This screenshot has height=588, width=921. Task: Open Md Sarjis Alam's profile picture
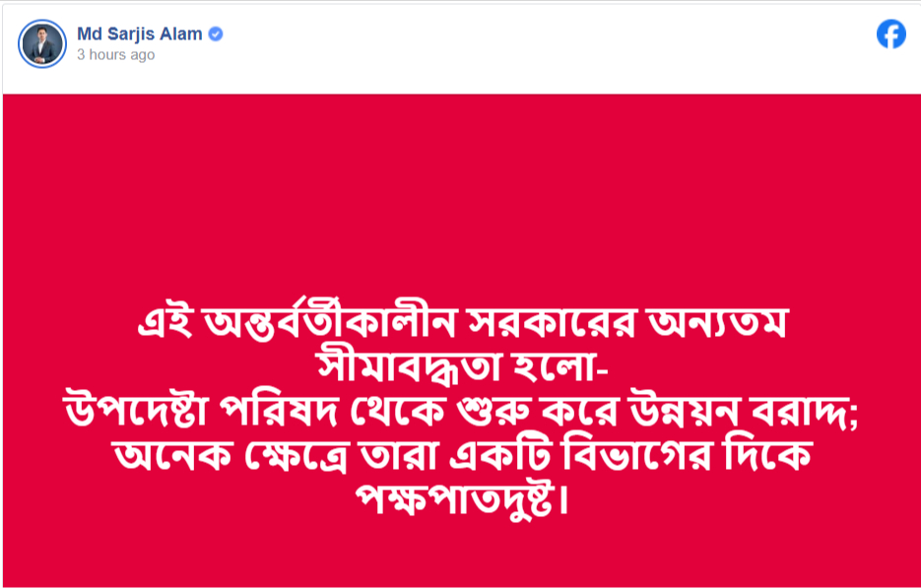[x=42, y=43]
